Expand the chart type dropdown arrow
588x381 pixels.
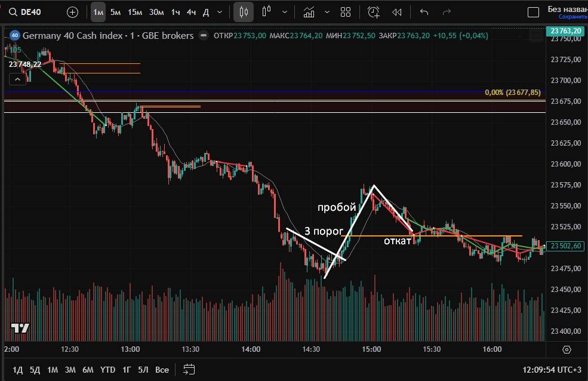285,12
